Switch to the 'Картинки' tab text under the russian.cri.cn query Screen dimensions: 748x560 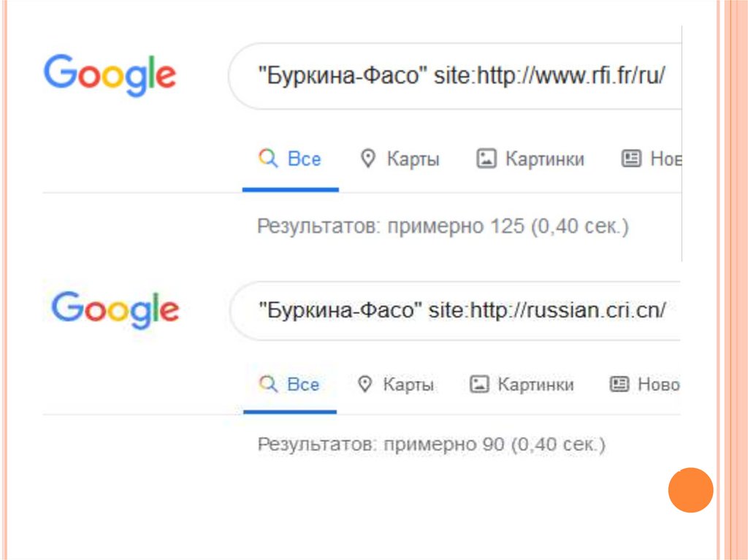click(x=535, y=385)
